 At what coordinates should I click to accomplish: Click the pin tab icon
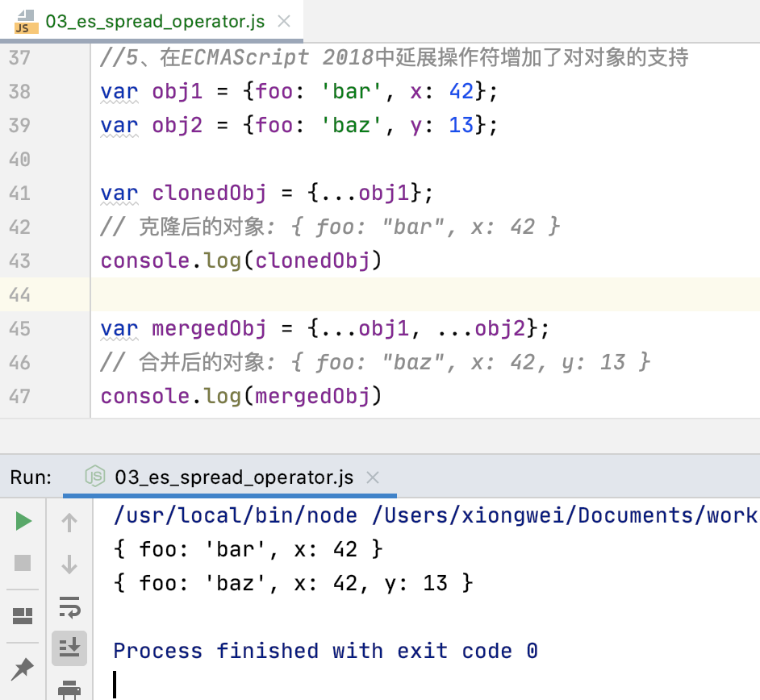tap(23, 669)
